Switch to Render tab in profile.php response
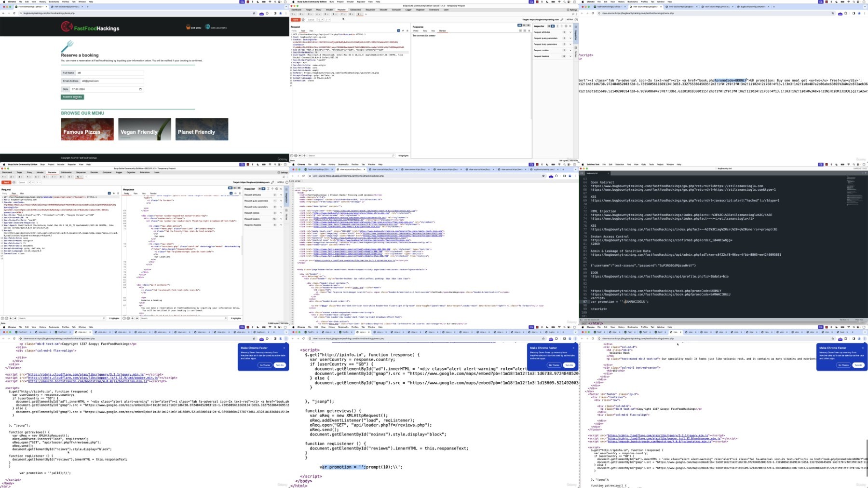This screenshot has height=488, width=868. (442, 31)
